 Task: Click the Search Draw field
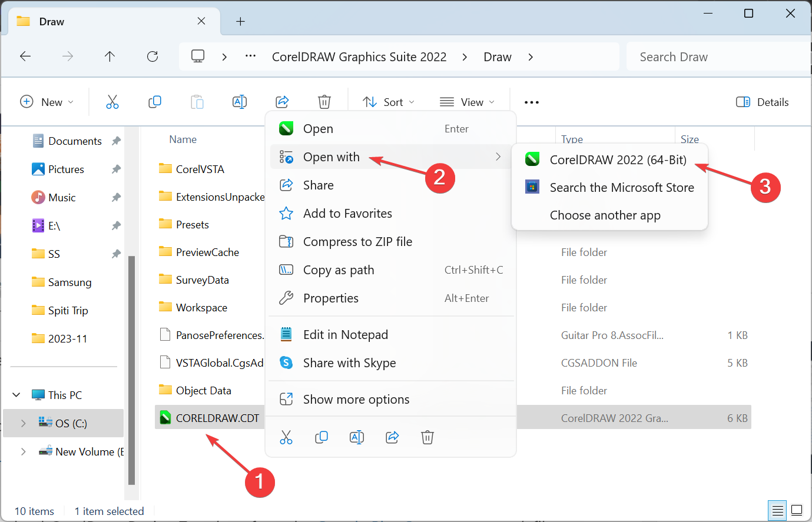(x=718, y=56)
